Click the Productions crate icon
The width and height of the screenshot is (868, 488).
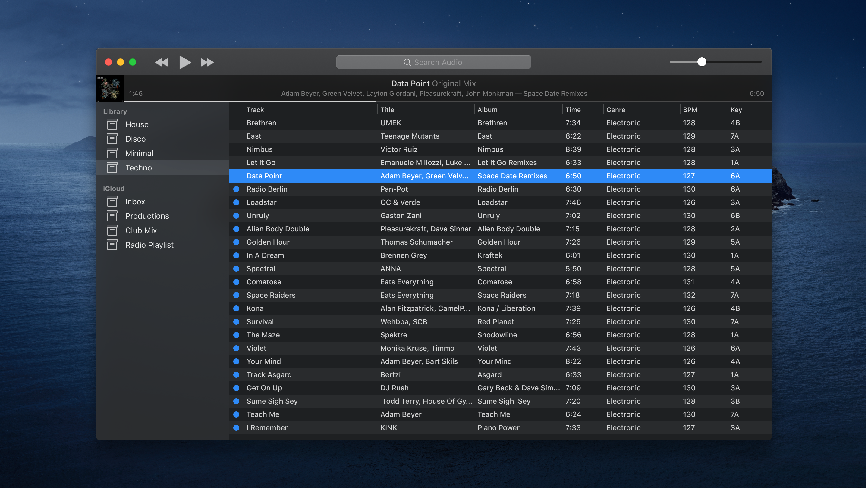pos(112,216)
